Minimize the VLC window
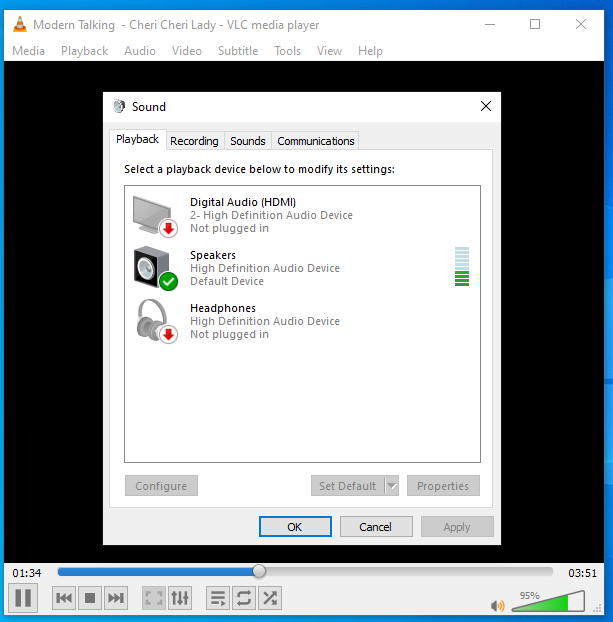The image size is (613, 622). (490, 24)
